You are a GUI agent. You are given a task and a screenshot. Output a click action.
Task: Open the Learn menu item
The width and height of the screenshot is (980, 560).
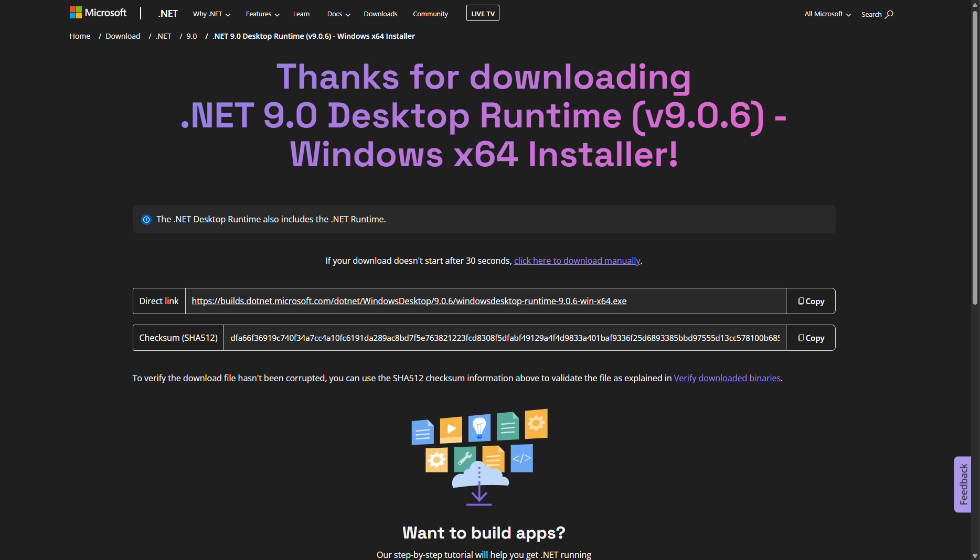point(301,14)
